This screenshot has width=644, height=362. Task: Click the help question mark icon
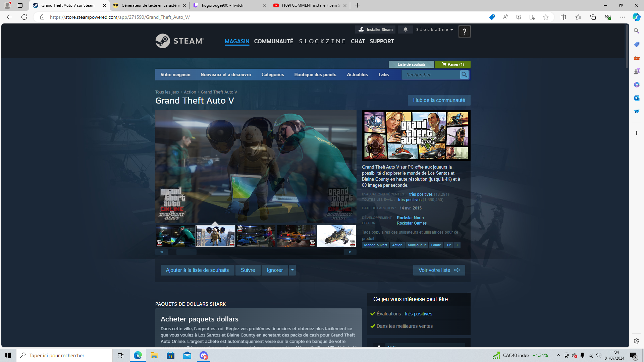click(x=464, y=32)
